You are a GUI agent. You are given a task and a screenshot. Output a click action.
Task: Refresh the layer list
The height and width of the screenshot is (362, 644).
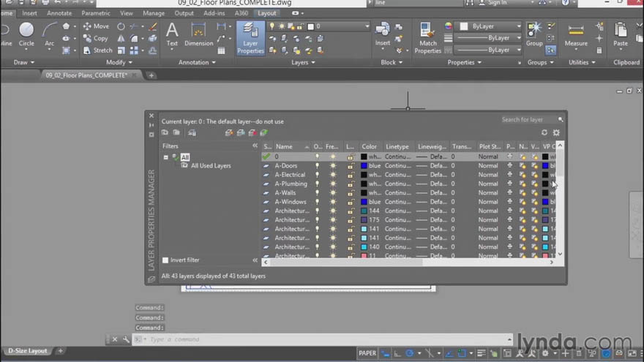coord(544,132)
